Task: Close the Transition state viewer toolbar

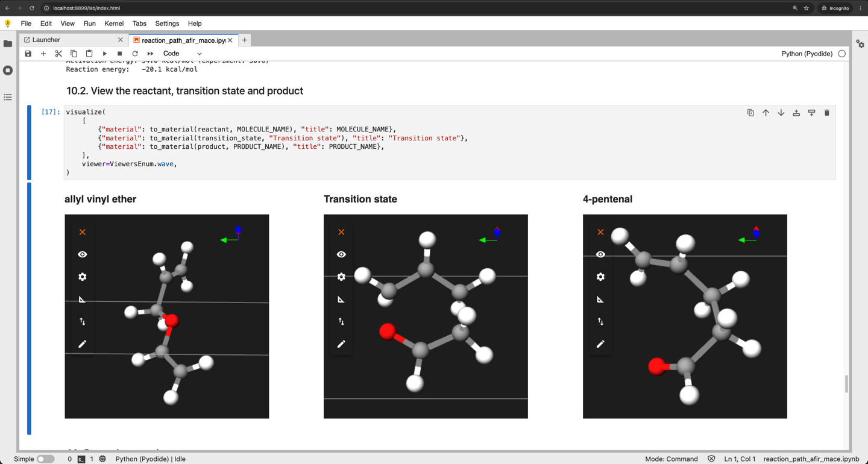Action: [x=341, y=232]
